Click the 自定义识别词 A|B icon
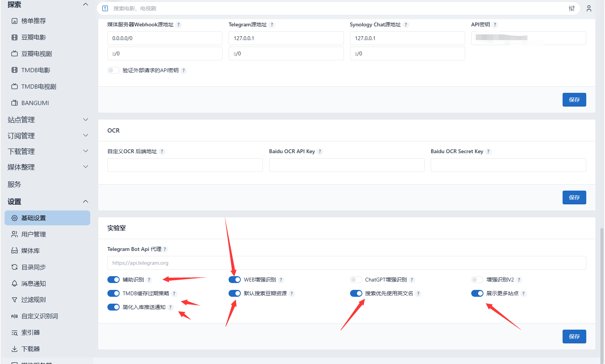Screen dimensions: 605x364 pos(15,316)
